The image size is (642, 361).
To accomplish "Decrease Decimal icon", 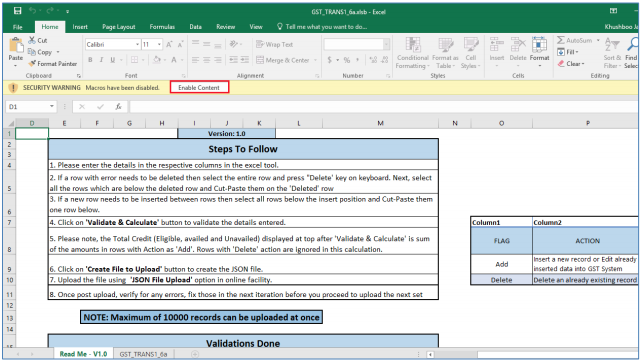I will pyautogui.click(x=384, y=60).
